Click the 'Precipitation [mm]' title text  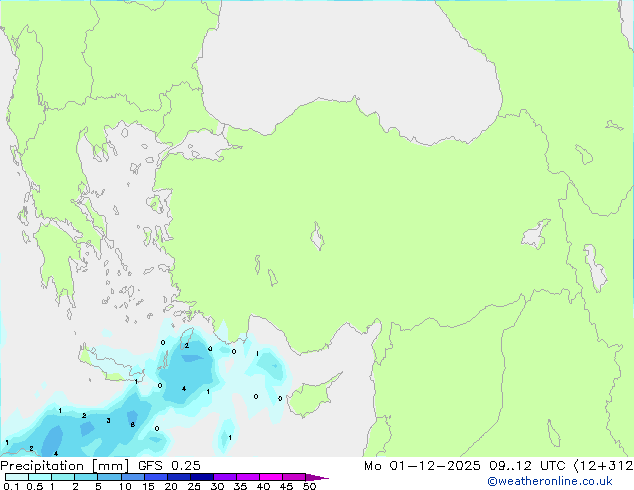(x=64, y=466)
